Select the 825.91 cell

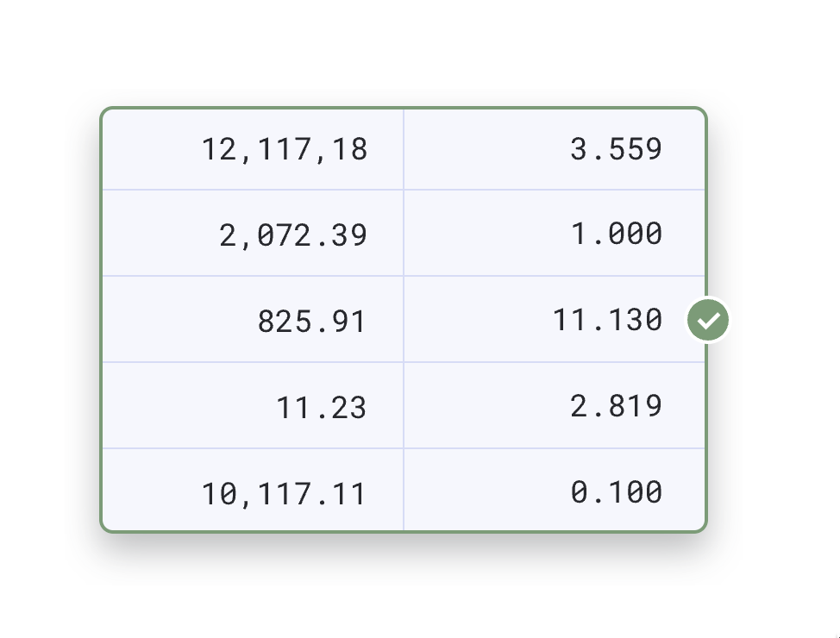coord(253,319)
